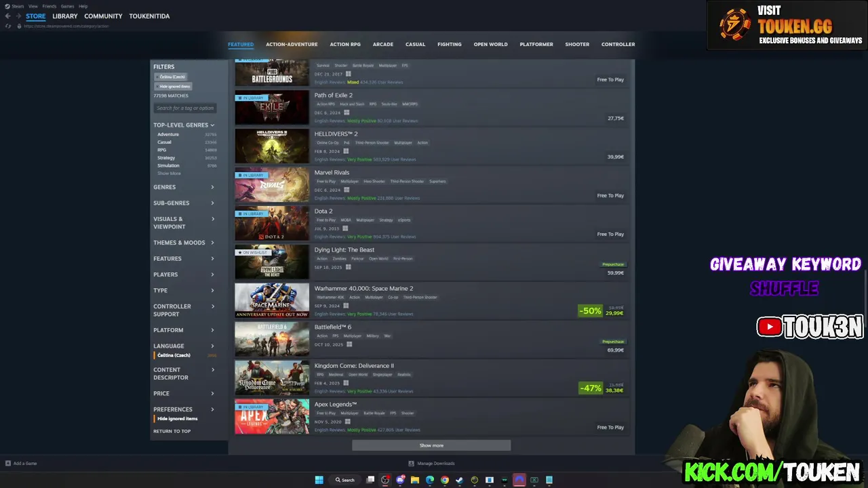Click the Windows platform icon for Apex Legends
868x488 pixels.
pos(347,422)
